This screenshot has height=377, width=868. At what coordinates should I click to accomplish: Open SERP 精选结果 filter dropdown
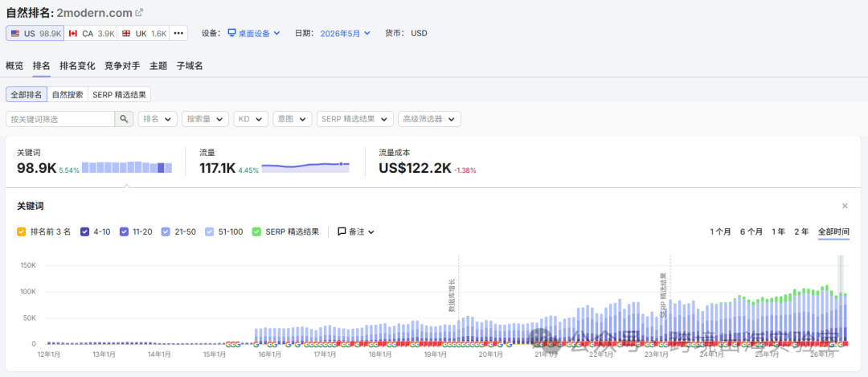click(x=355, y=119)
